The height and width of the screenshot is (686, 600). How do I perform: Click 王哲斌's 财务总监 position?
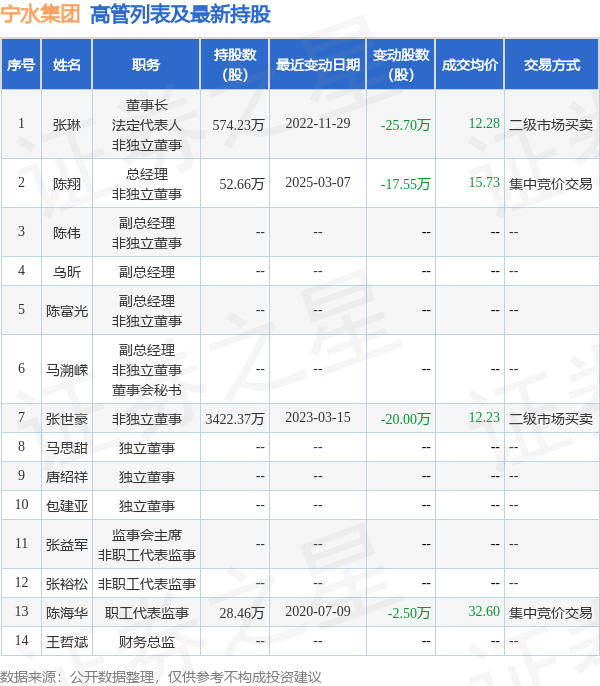tap(147, 642)
